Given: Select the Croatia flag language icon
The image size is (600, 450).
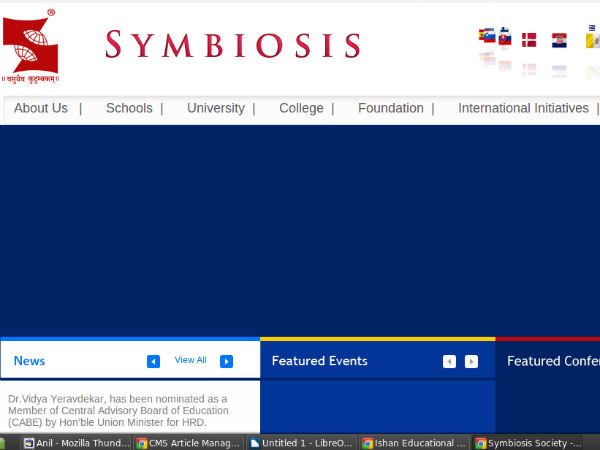Looking at the screenshot, I should pyautogui.click(x=559, y=40).
